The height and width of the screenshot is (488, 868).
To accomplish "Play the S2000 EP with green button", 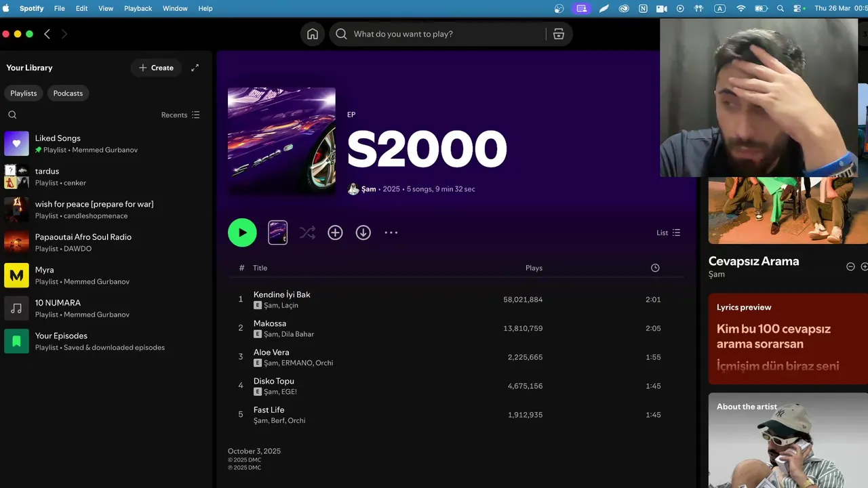I will pyautogui.click(x=242, y=232).
